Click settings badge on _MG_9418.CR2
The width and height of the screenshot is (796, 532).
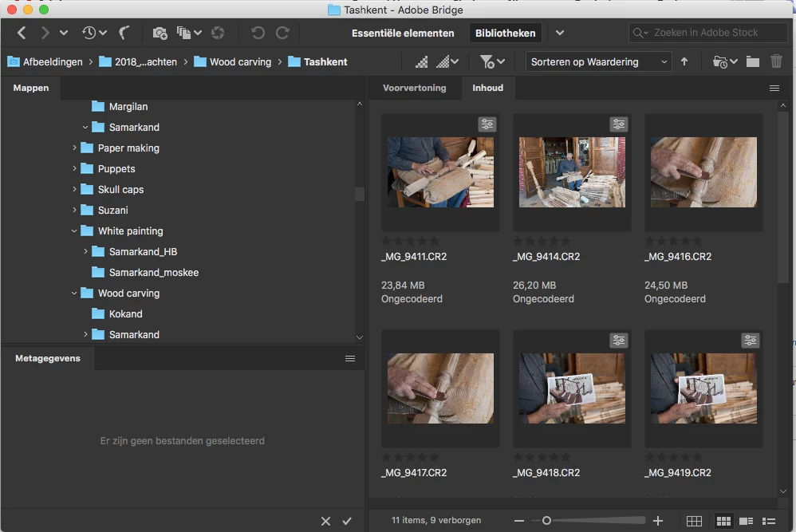[619, 340]
